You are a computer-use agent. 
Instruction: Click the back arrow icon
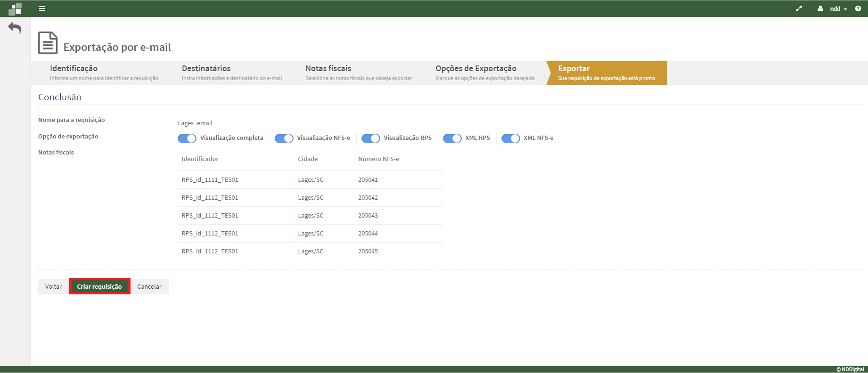tap(15, 28)
